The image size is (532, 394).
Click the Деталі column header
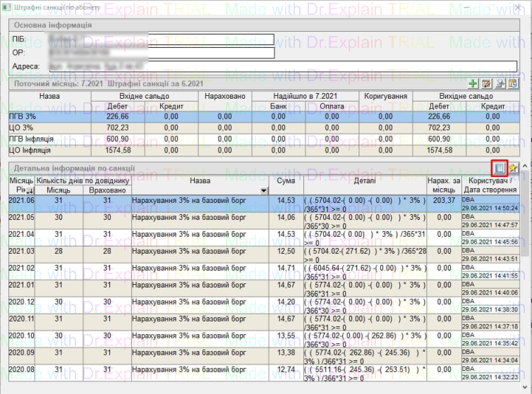(x=365, y=181)
